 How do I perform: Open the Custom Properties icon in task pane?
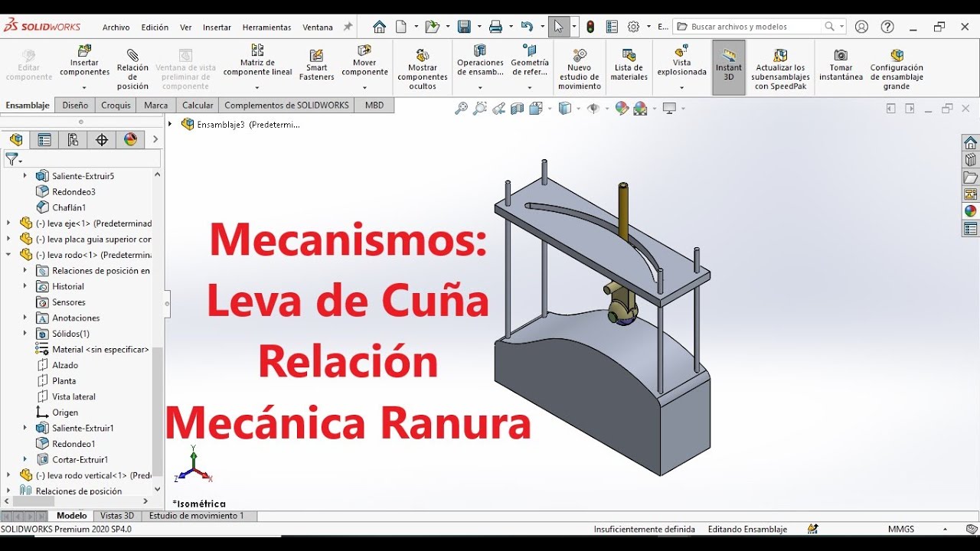[971, 228]
